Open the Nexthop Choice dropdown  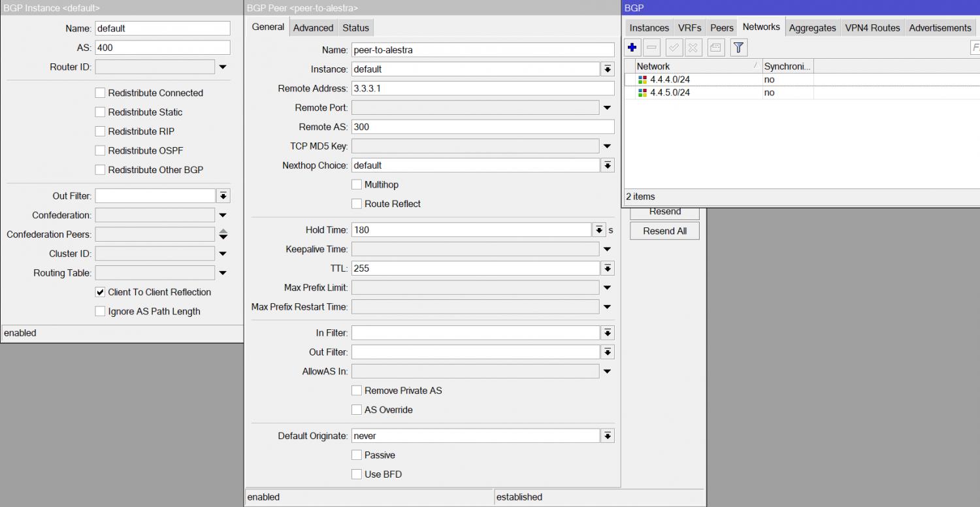[608, 165]
